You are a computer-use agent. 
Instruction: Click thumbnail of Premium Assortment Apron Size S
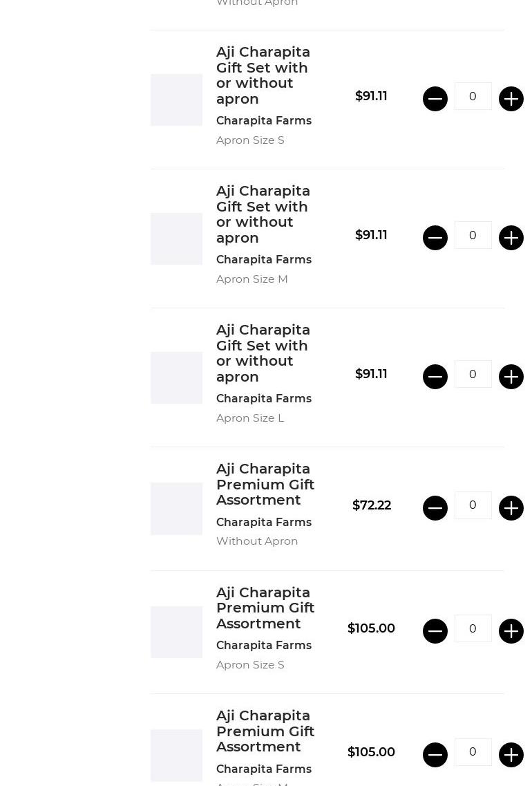point(177,632)
